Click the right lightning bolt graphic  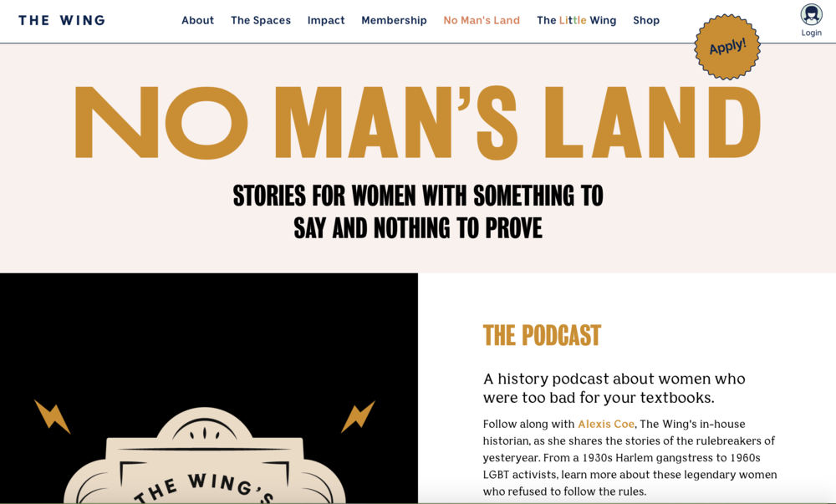358,416
